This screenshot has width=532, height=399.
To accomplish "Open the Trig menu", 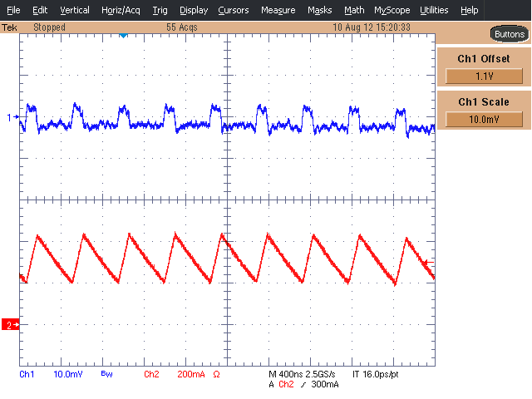I will pos(160,10).
